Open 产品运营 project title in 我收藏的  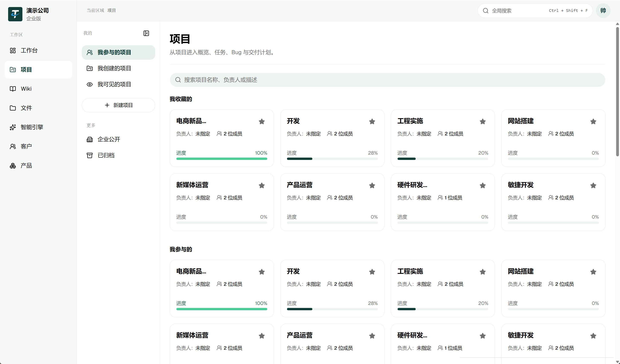click(299, 185)
